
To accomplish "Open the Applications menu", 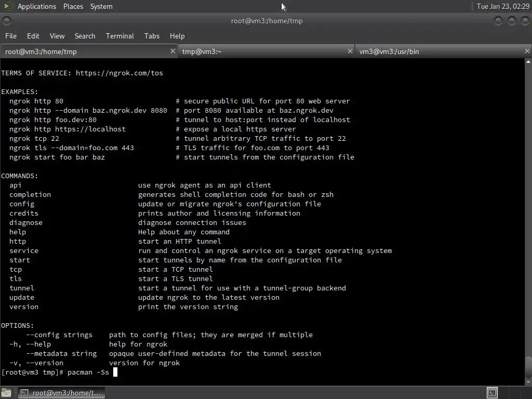I will pos(37,6).
